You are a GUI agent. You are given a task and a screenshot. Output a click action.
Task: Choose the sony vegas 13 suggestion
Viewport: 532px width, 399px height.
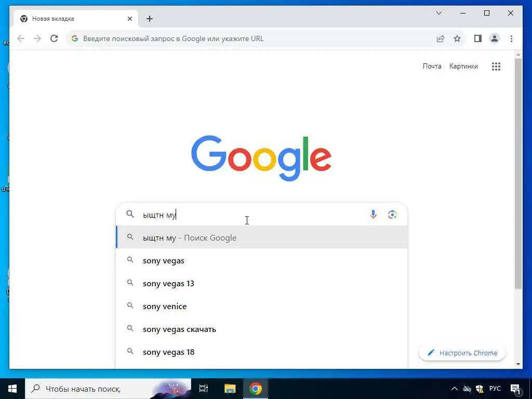(x=262, y=283)
